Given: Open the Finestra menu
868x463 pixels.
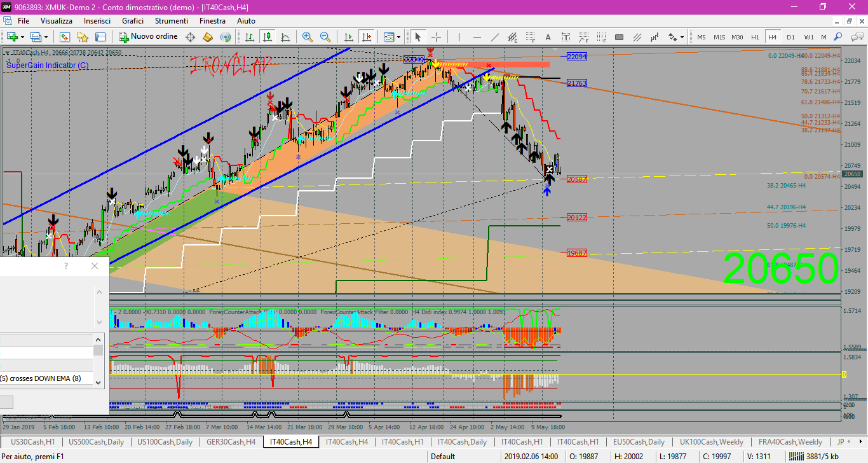Looking at the screenshot, I should [x=212, y=21].
